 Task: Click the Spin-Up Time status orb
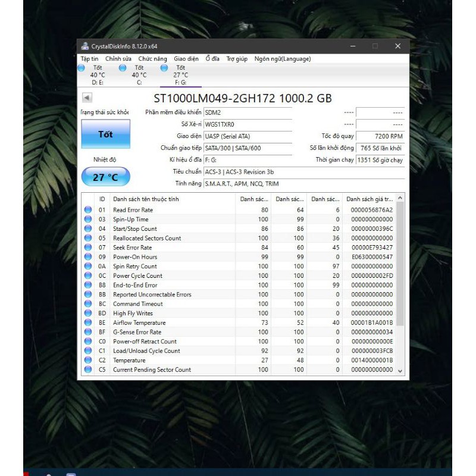[88, 219]
